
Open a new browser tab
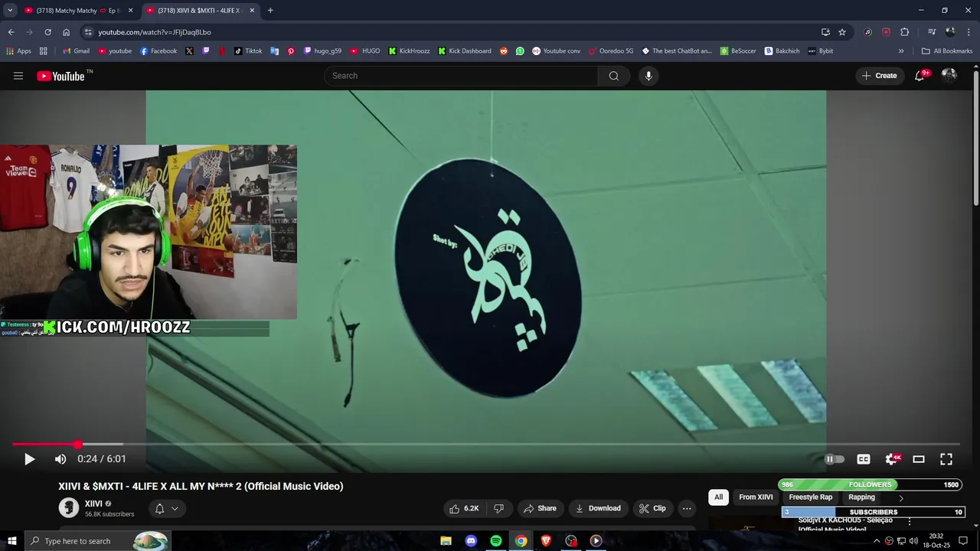click(x=270, y=11)
